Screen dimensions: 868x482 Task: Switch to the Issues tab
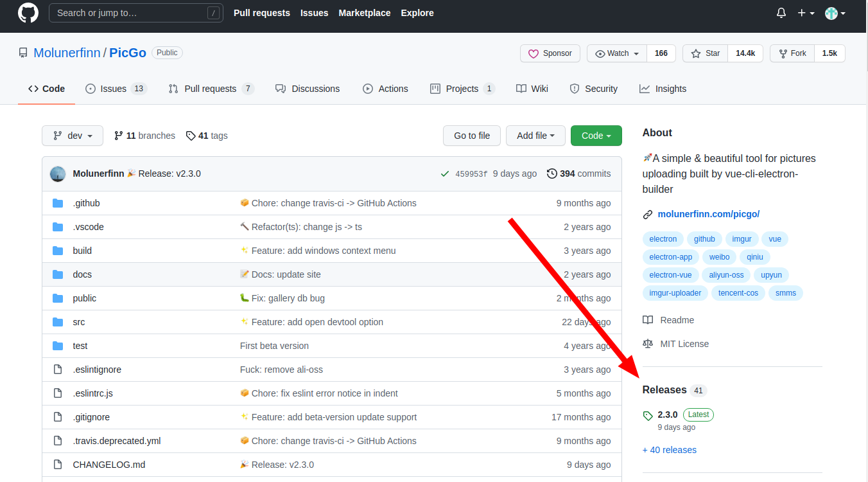point(116,89)
